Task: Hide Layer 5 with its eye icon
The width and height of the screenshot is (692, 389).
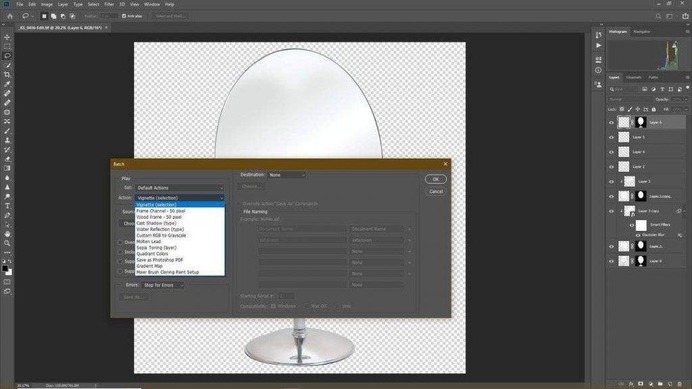Action: click(611, 137)
